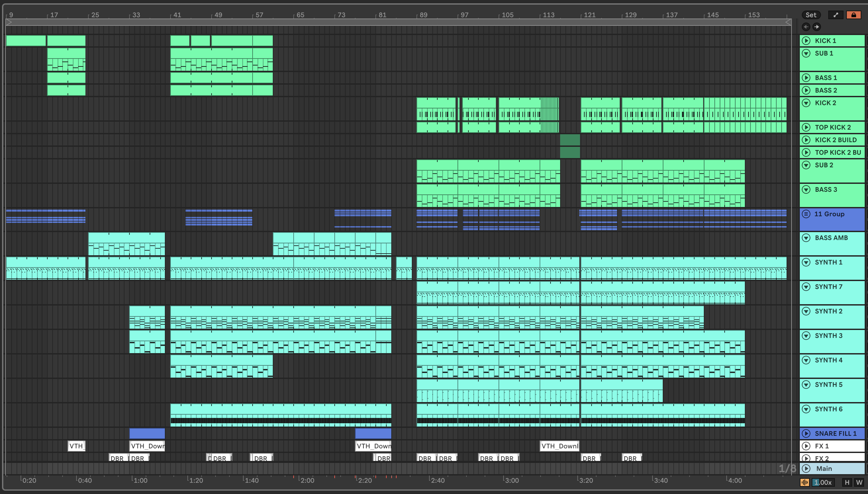
Task: Collapse the SUB 1 track
Action: 806,53
